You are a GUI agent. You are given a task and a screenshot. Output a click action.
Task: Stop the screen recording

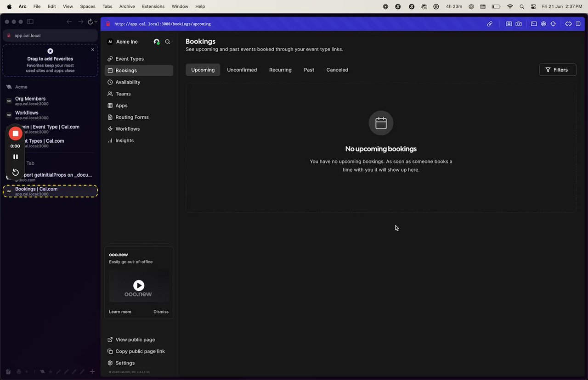[16, 134]
